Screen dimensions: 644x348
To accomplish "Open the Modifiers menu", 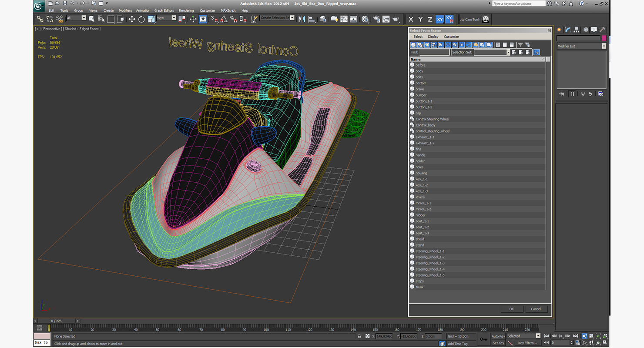I will click(x=125, y=10).
